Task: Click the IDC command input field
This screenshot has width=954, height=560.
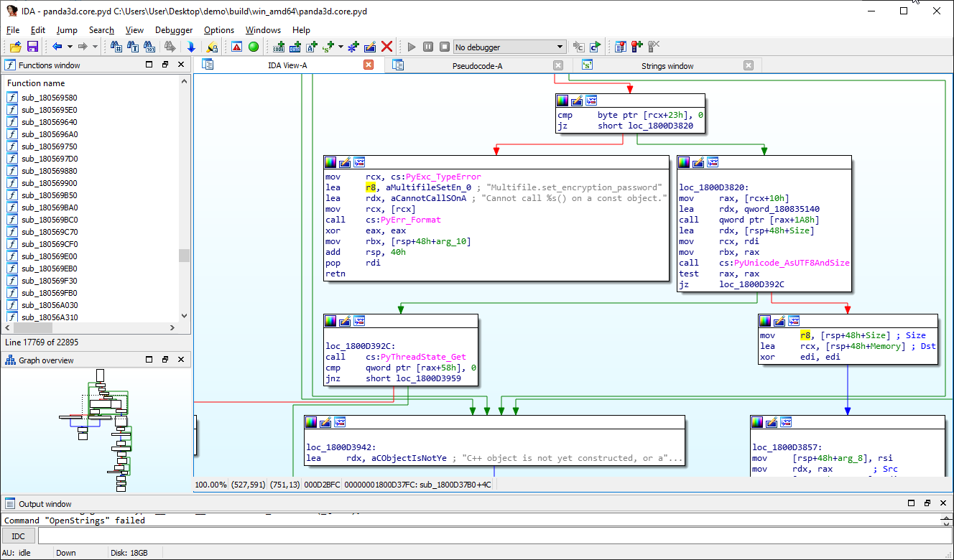Action: pos(488,536)
